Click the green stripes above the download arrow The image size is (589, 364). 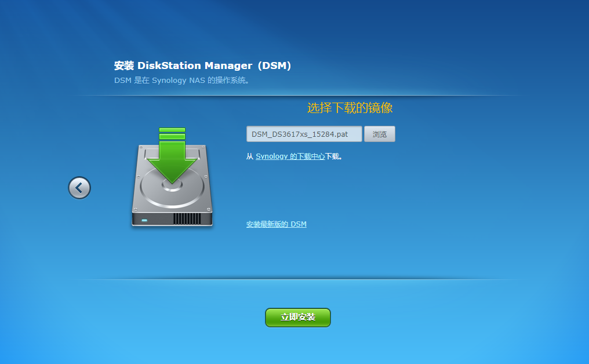point(172,133)
